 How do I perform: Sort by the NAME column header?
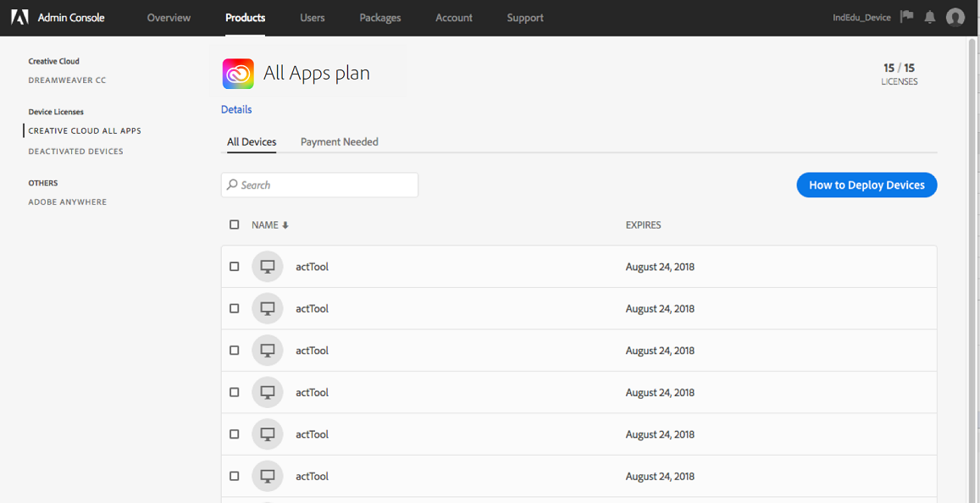[265, 225]
